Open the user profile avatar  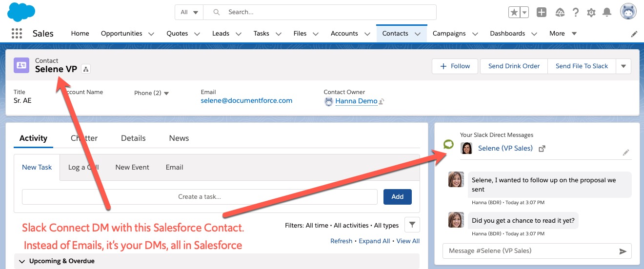click(628, 12)
